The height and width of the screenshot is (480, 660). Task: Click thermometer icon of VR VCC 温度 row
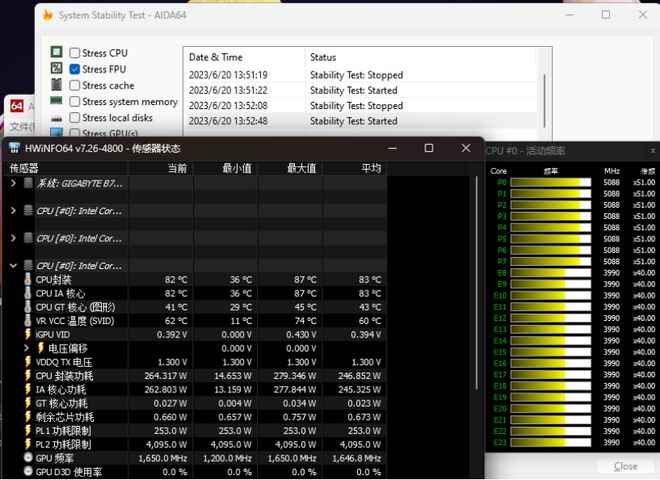point(28,320)
